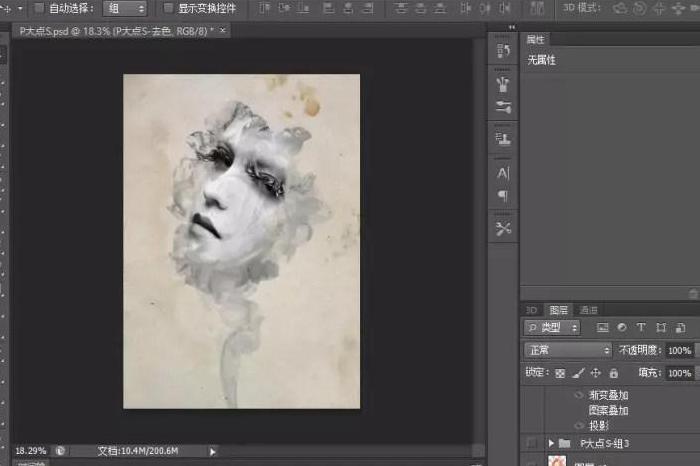700x466 pixels.
Task: Open the Character panel icon
Action: (503, 173)
